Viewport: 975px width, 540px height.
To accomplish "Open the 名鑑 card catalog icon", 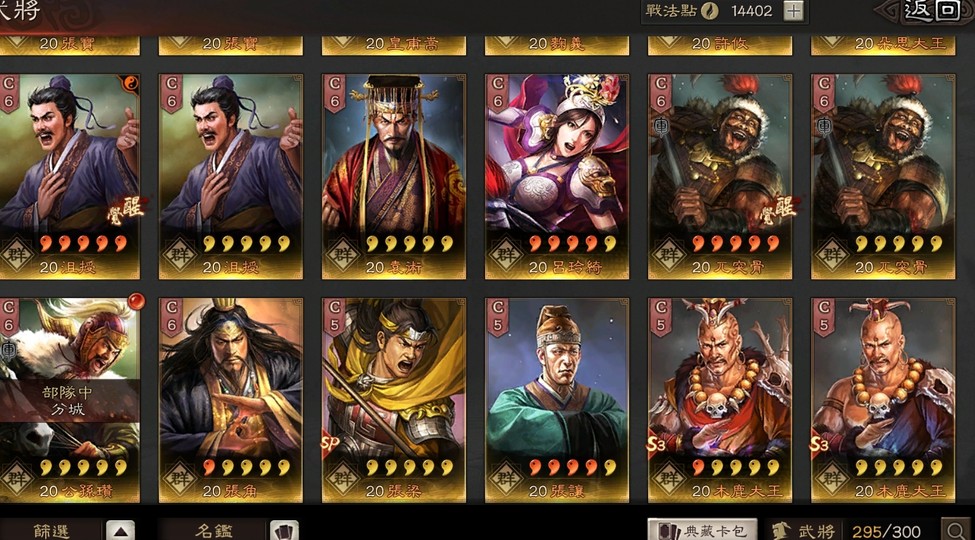I will coord(284,531).
